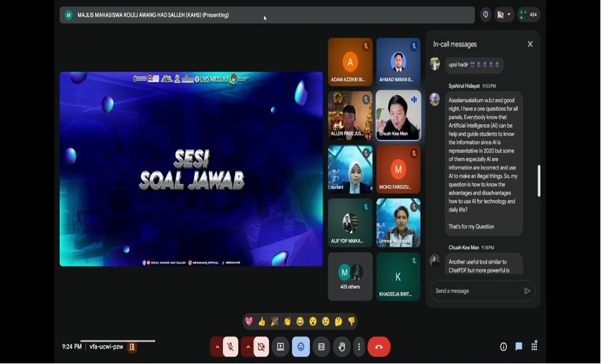Click the Send a message field

coord(476,291)
